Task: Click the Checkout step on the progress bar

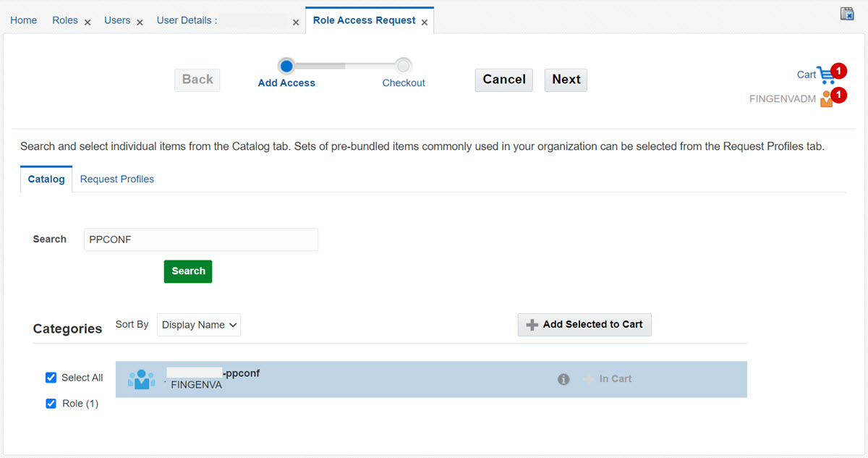Action: click(403, 65)
